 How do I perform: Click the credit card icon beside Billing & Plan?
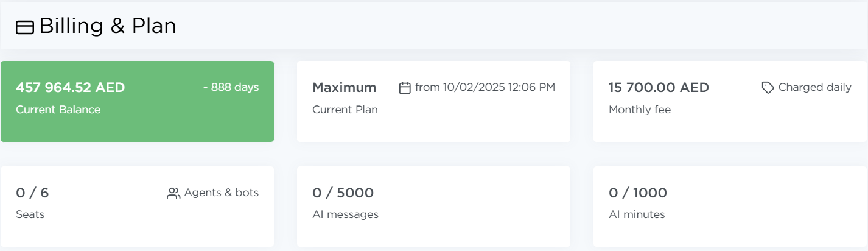click(x=25, y=27)
